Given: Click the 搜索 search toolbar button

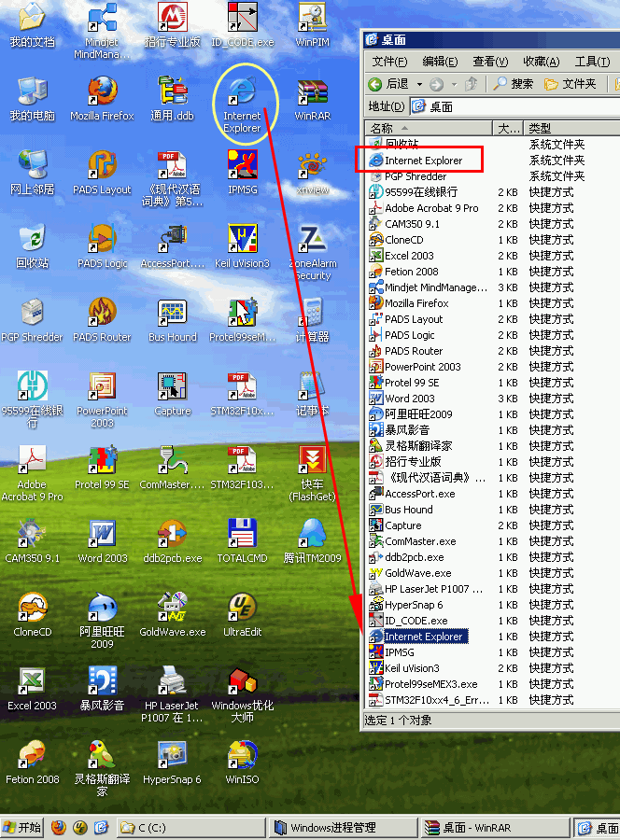Looking at the screenshot, I should 514,84.
